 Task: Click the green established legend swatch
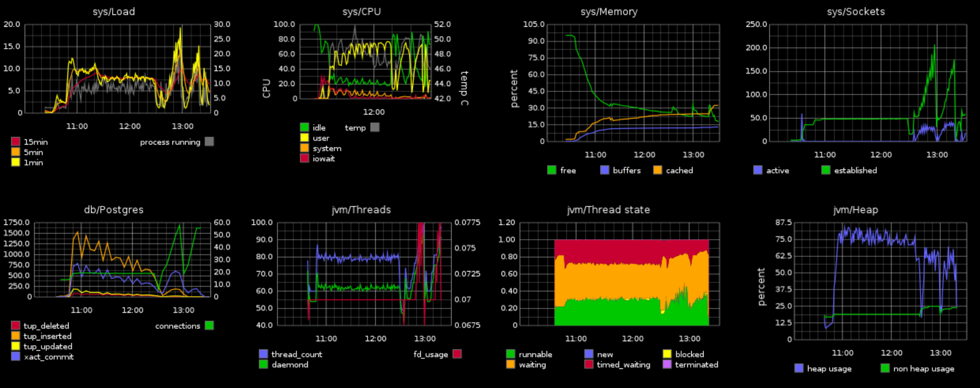coord(826,170)
